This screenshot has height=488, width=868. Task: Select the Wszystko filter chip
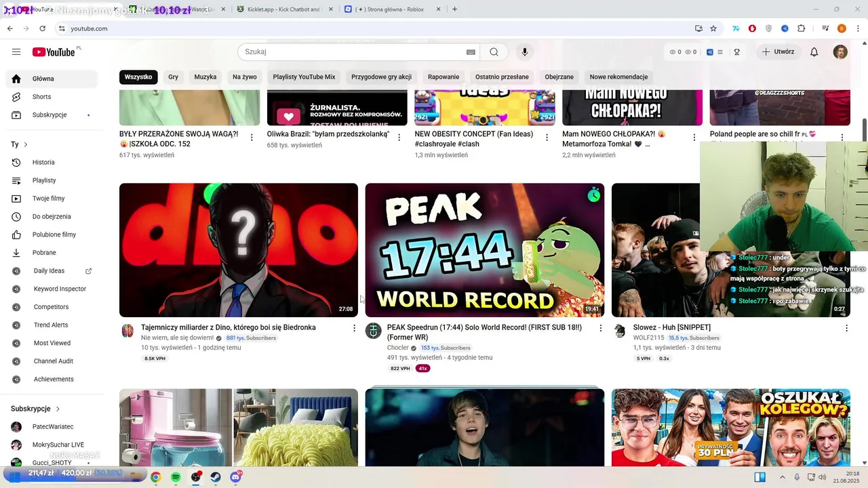click(138, 77)
